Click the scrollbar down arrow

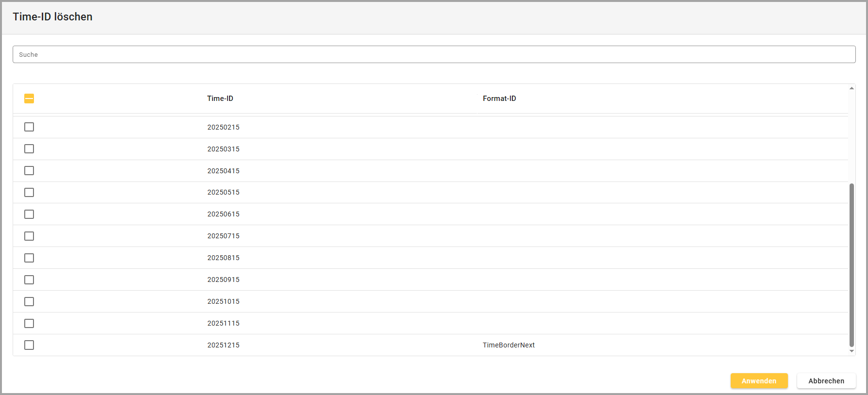coord(852,351)
